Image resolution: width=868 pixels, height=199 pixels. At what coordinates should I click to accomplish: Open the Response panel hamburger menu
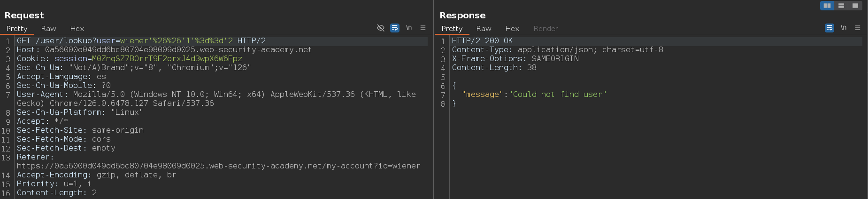pyautogui.click(x=858, y=28)
